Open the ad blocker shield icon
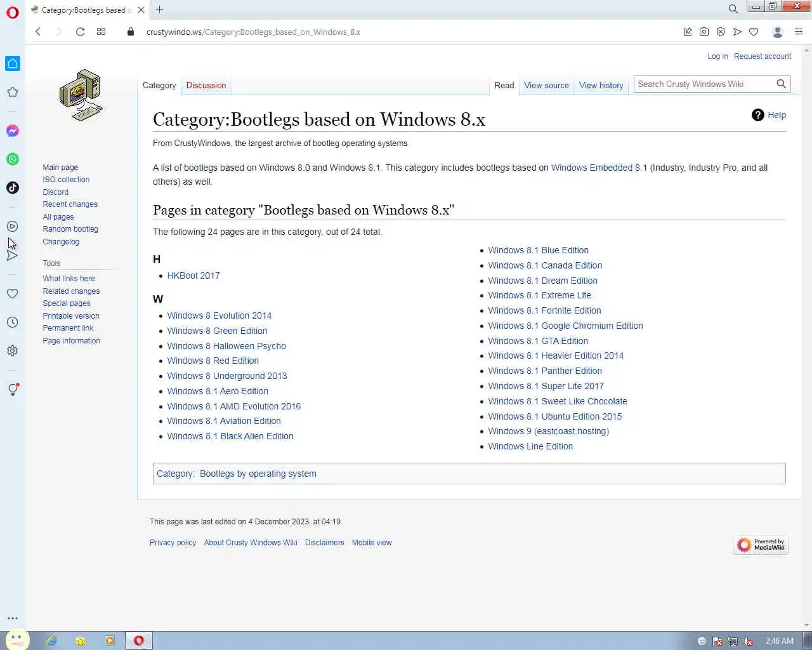Screen dimensions: 812x650 (x=721, y=32)
